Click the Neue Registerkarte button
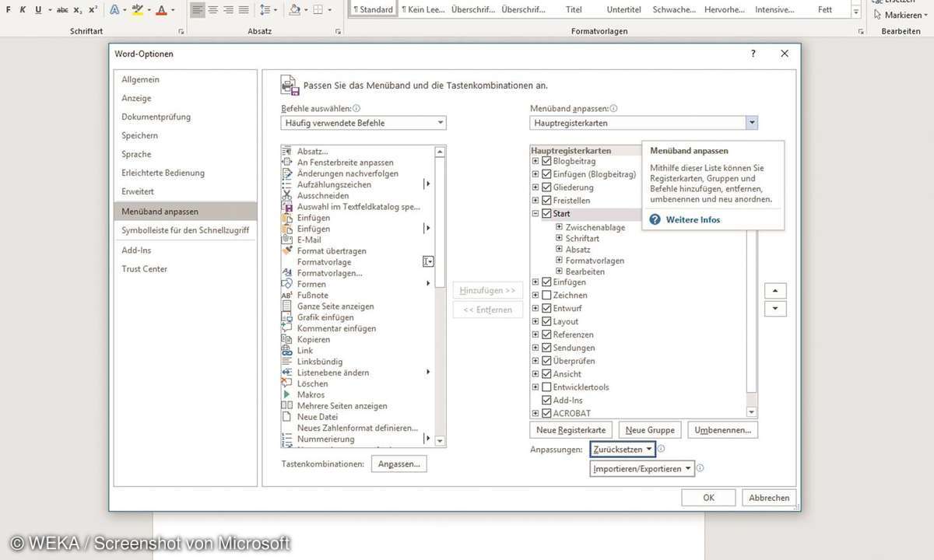 click(x=571, y=430)
